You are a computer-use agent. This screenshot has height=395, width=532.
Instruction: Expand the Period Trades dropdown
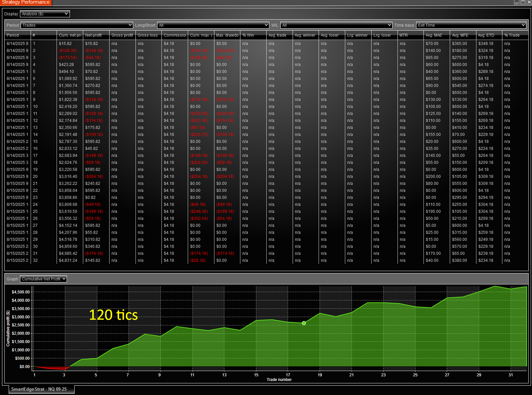(x=77, y=25)
